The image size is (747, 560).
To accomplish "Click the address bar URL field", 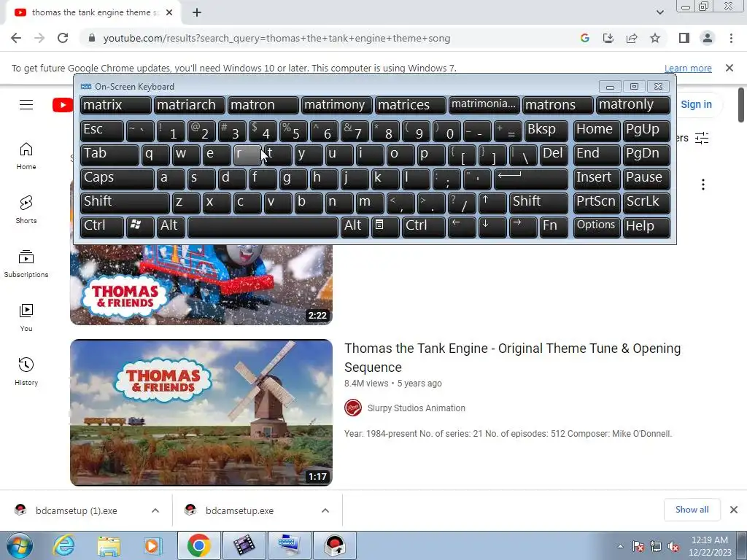I will pos(329,38).
